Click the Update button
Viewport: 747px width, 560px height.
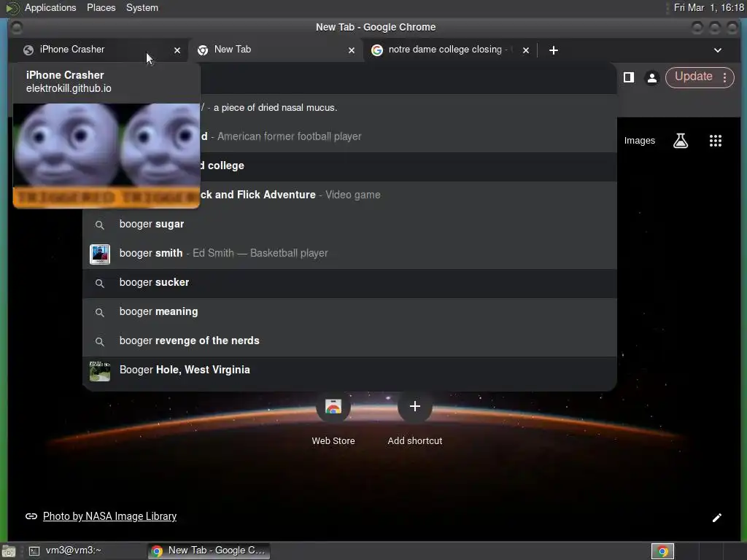pyautogui.click(x=693, y=77)
